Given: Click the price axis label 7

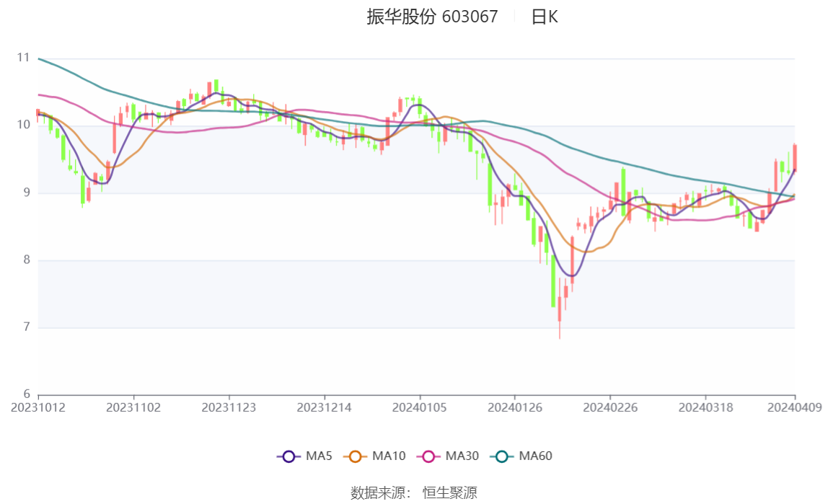Looking at the screenshot, I should 27,327.
